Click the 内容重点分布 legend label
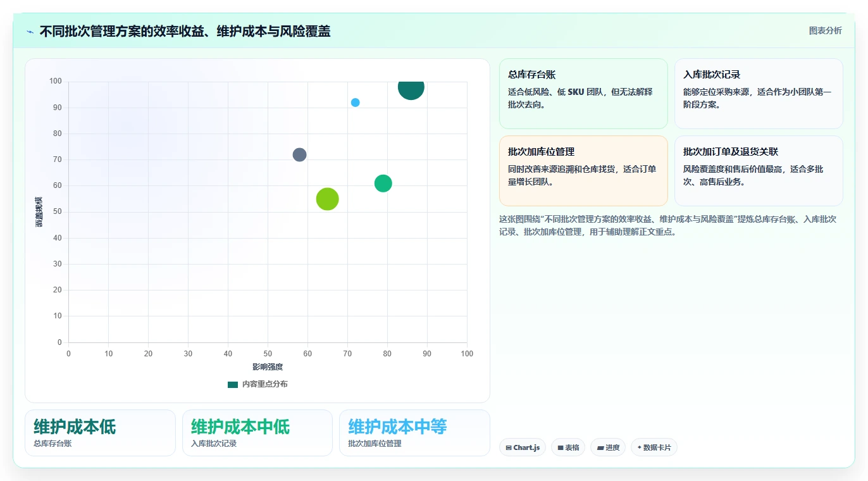The height and width of the screenshot is (481, 868). tap(264, 384)
